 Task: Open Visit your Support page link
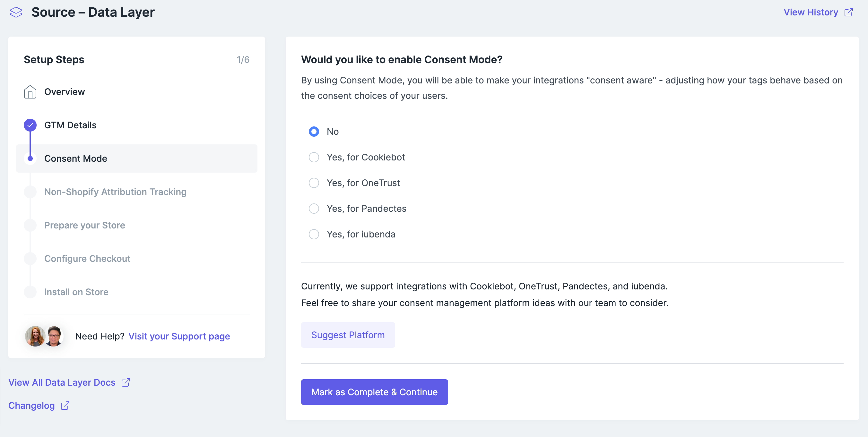[x=179, y=336]
